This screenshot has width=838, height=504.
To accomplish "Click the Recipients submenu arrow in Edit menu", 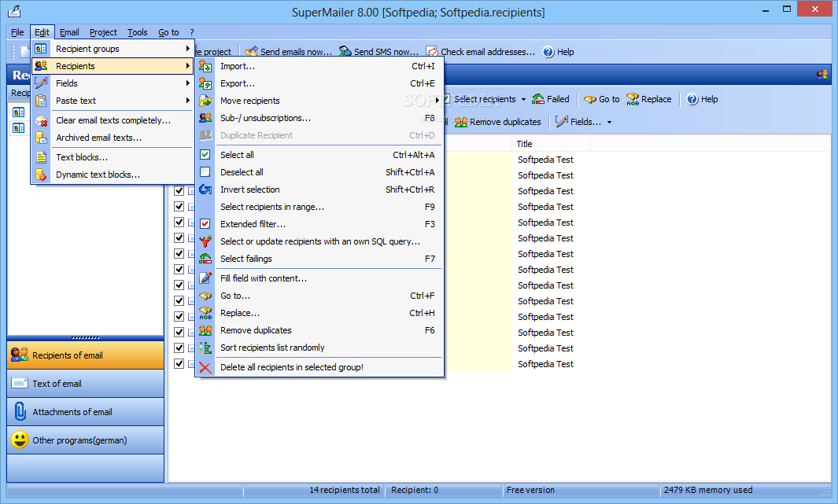I will coord(187,66).
